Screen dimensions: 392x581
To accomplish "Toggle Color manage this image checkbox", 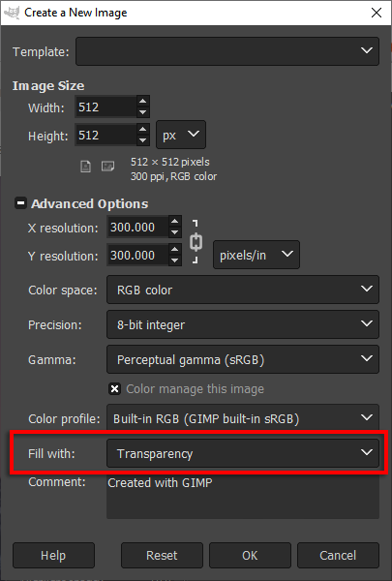I will point(115,388).
